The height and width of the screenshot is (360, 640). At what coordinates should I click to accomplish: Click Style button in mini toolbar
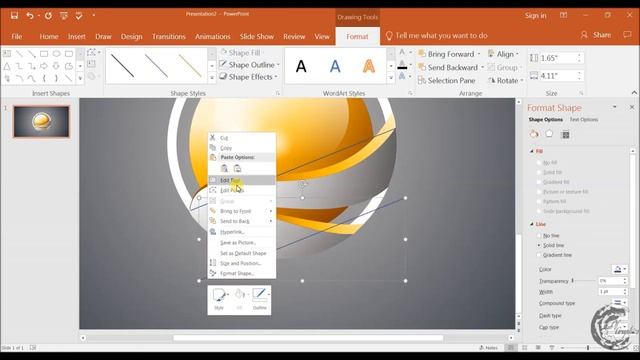(x=219, y=299)
